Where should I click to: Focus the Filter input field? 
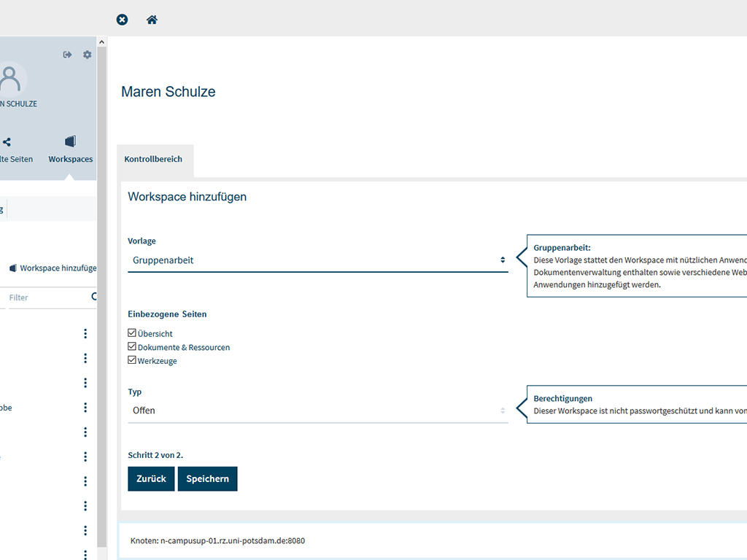pos(44,297)
